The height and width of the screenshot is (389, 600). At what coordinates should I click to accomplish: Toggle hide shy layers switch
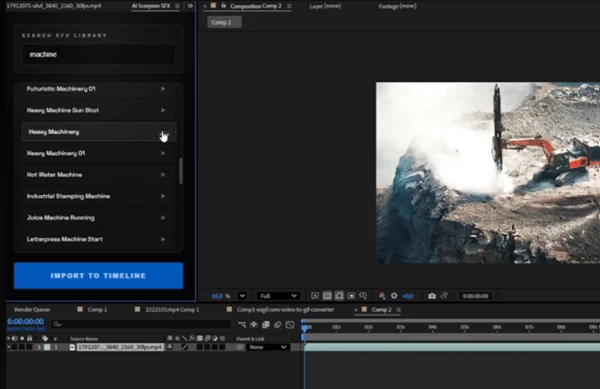click(x=254, y=325)
